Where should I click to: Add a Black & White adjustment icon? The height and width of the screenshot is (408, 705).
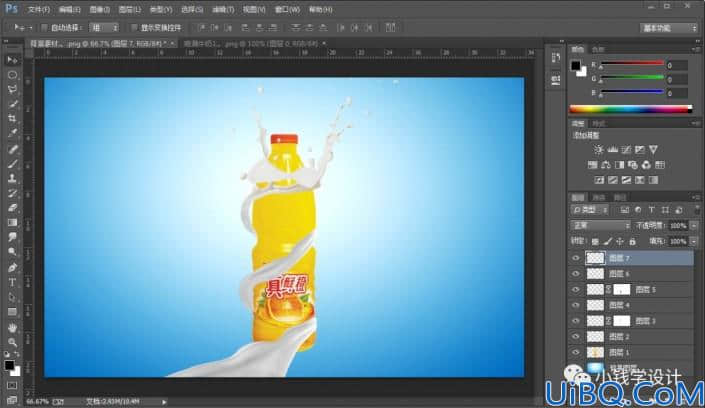pos(619,165)
